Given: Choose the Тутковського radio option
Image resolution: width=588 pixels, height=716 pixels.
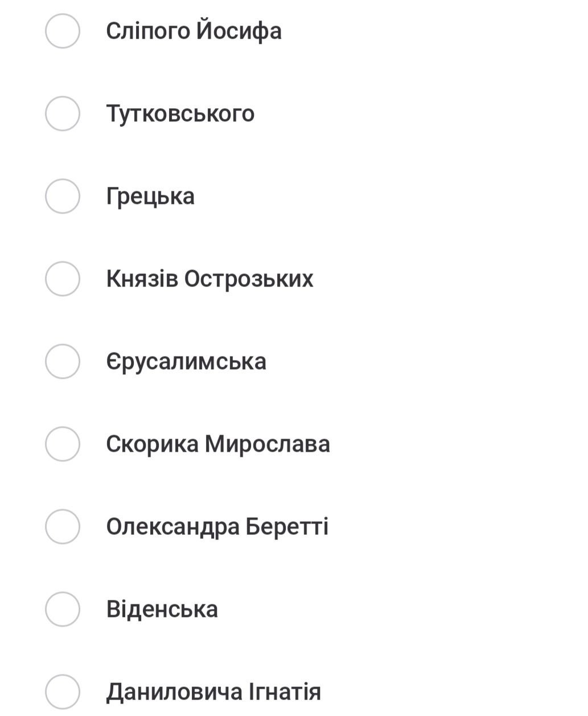Looking at the screenshot, I should point(62,114).
